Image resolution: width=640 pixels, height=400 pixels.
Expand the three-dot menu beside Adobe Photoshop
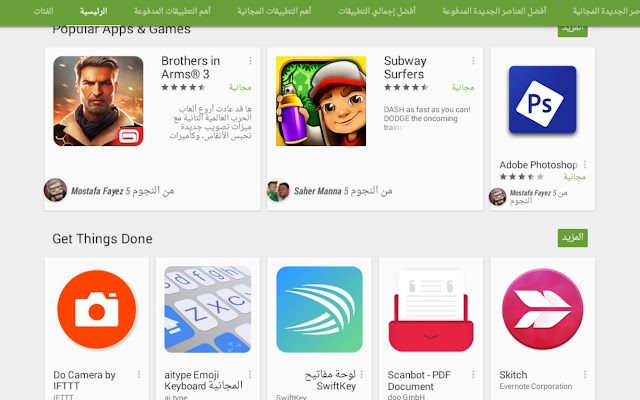(585, 164)
